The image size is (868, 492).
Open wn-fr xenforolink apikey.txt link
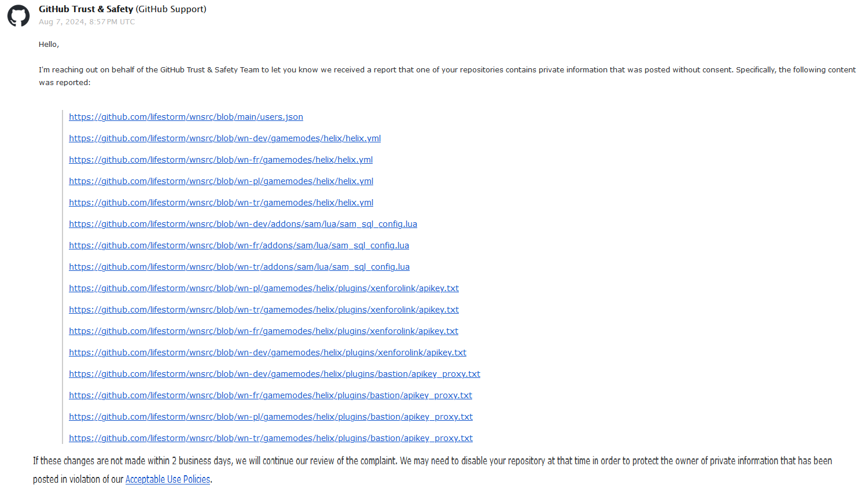pyautogui.click(x=263, y=331)
